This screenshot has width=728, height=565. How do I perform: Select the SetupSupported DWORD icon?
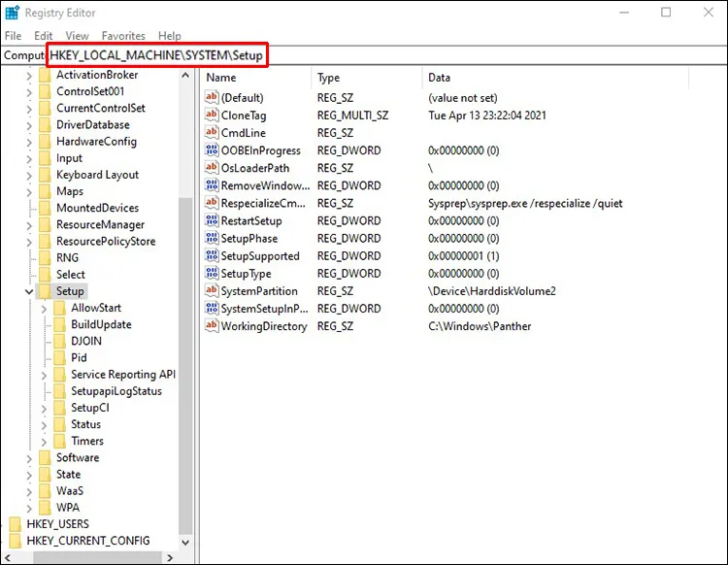pyautogui.click(x=212, y=256)
